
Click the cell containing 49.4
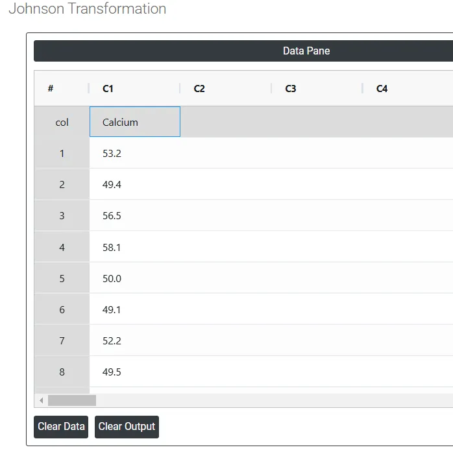pyautogui.click(x=135, y=184)
